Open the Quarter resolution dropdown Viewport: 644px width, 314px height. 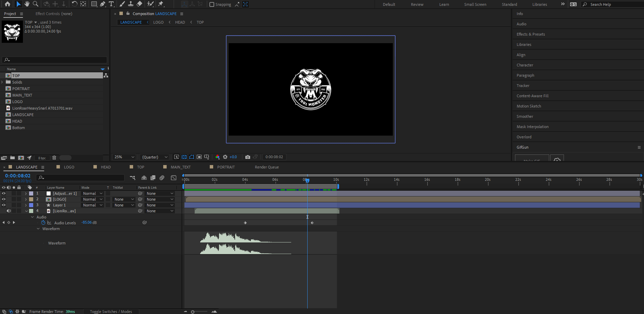[x=155, y=157]
